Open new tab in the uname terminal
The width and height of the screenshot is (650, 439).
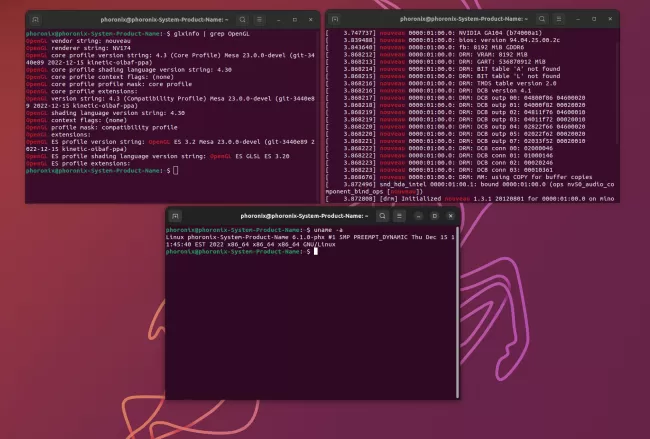click(176, 214)
